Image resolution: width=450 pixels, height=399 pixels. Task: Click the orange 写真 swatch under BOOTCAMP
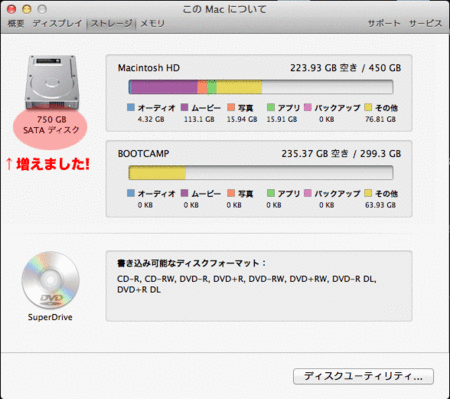tap(231, 193)
